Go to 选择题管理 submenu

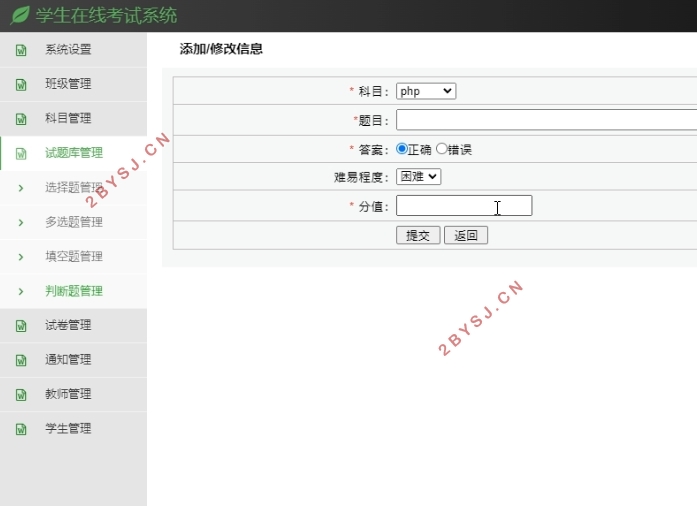[73, 188]
